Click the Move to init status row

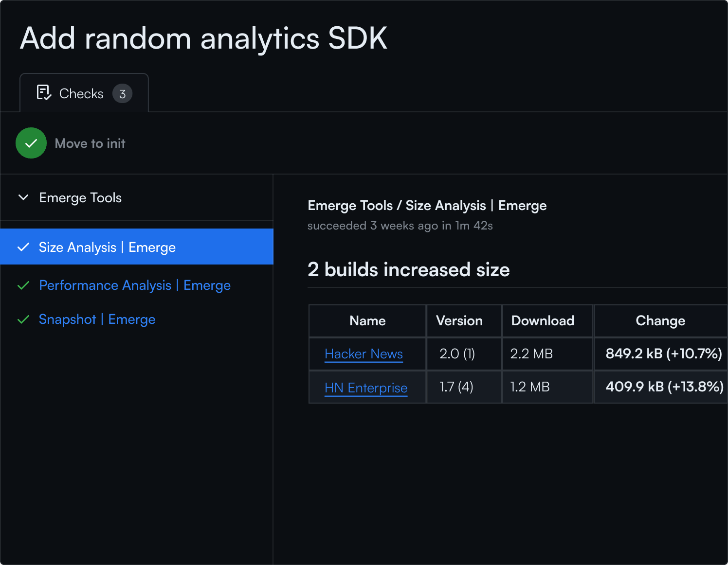[90, 143]
